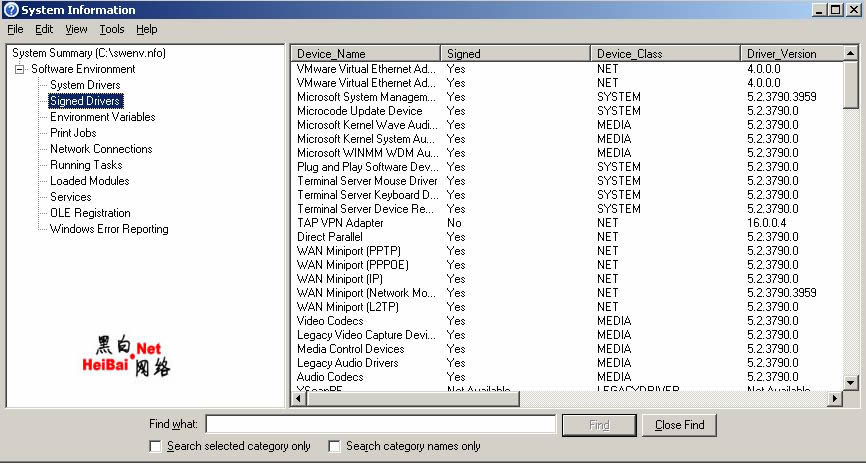Viewport: 866px width, 464px height.
Task: Select System Drivers in the tree
Action: pyautogui.click(x=85, y=85)
